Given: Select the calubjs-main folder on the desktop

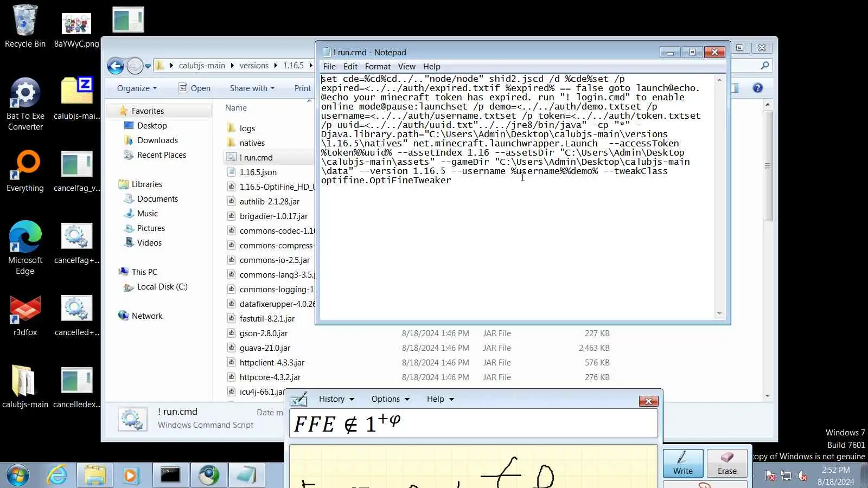Looking at the screenshot, I should [25, 387].
